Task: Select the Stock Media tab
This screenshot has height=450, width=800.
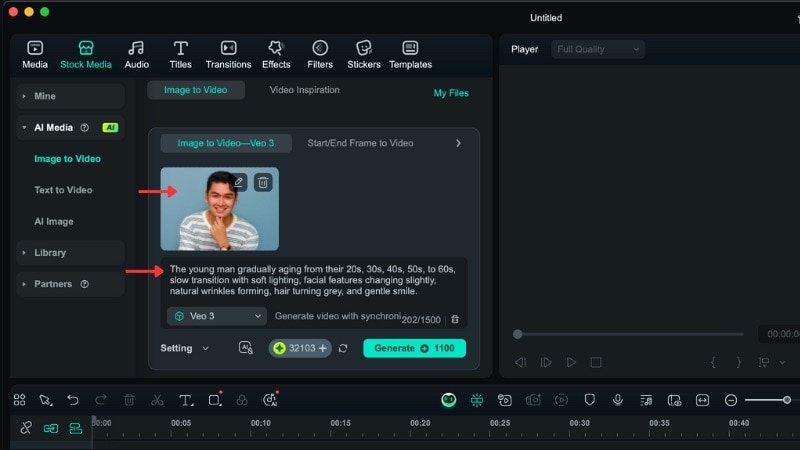Action: (x=86, y=55)
